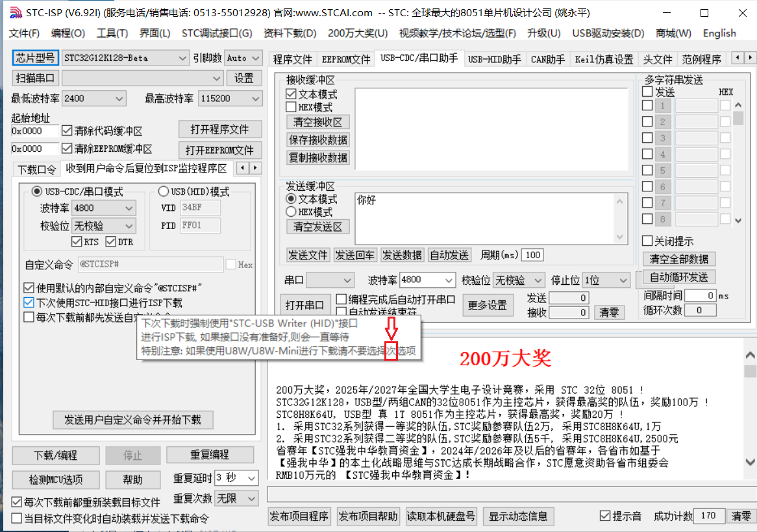Select 下载口令 tab
757x532 pixels.
37,169
